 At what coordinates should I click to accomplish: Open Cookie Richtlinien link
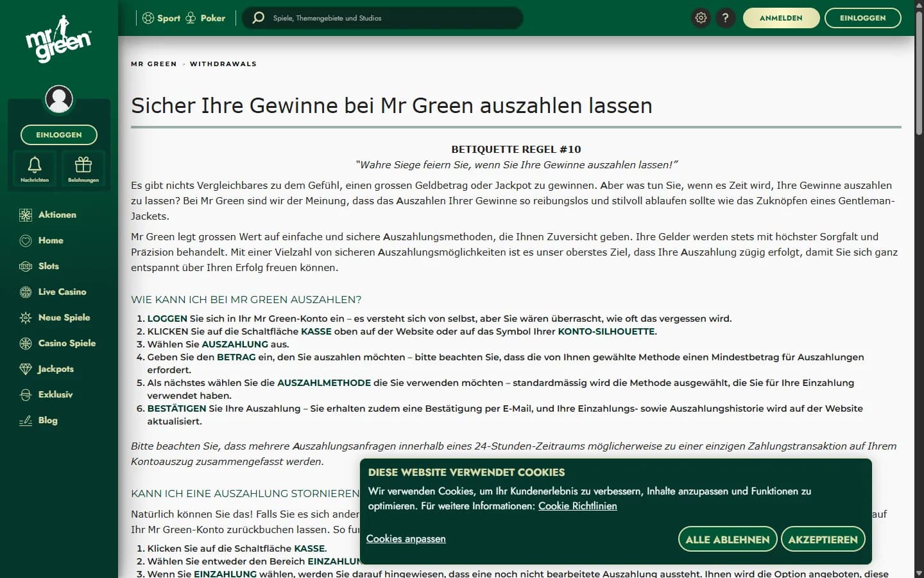(x=577, y=506)
